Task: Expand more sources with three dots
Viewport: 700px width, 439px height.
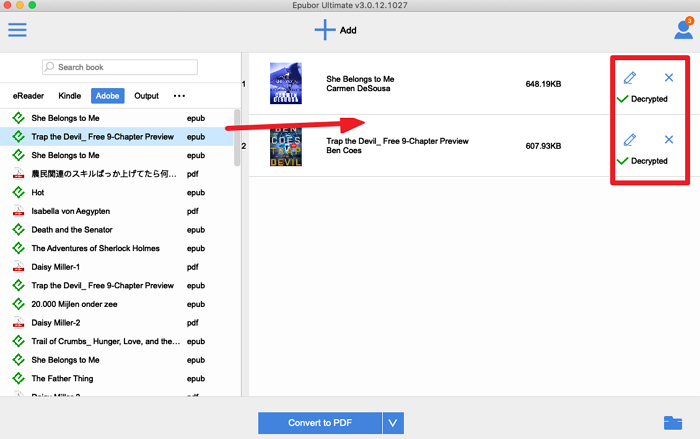Action: pos(179,96)
